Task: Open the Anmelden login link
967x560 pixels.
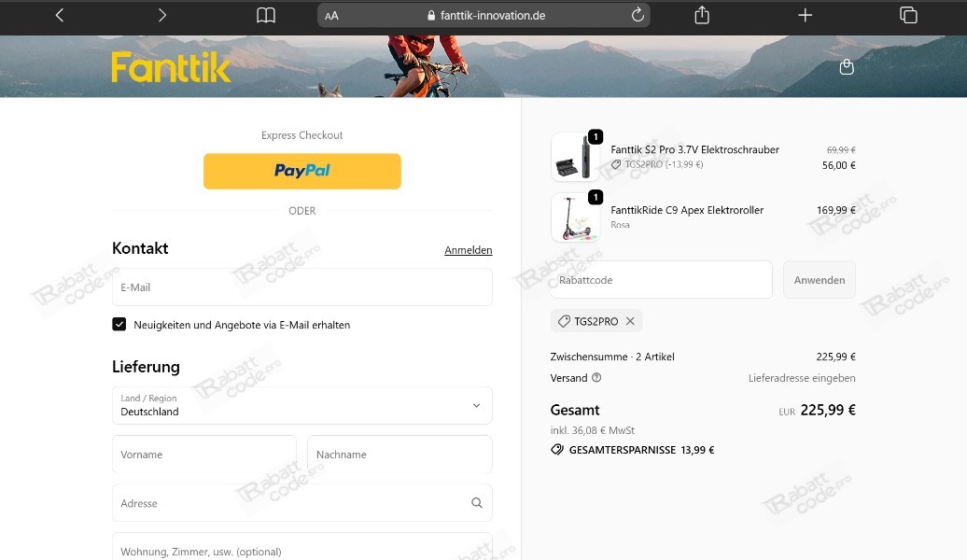Action: pos(468,250)
